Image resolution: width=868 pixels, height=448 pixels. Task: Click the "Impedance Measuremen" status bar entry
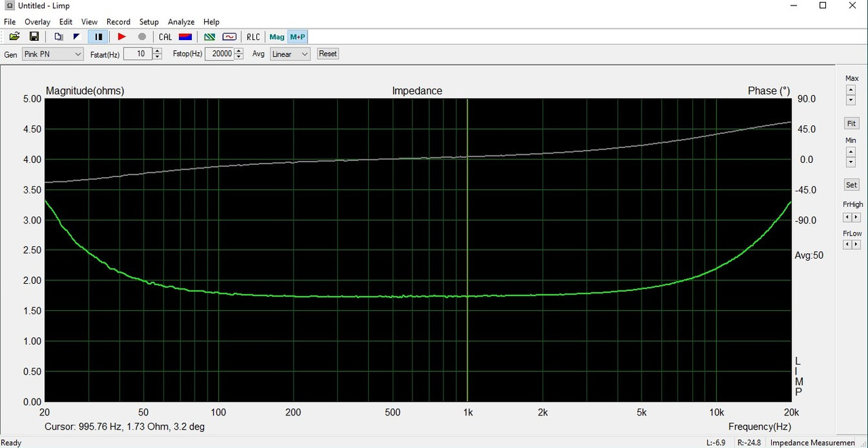(812, 443)
